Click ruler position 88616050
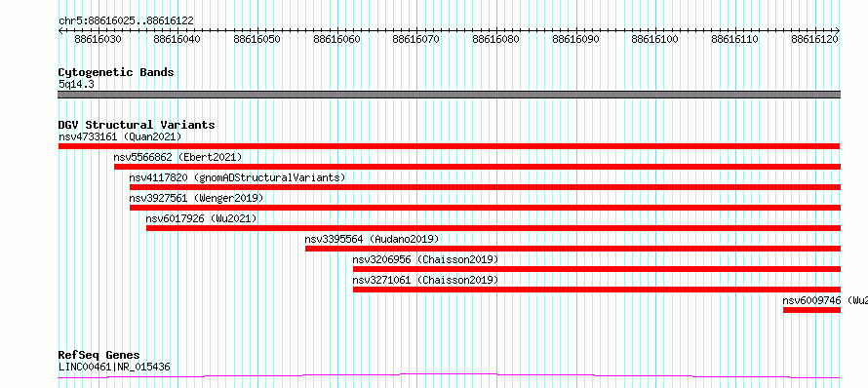 256,40
